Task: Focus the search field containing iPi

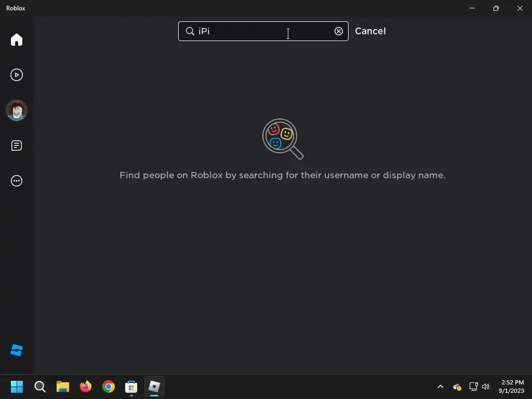Action: [263, 31]
